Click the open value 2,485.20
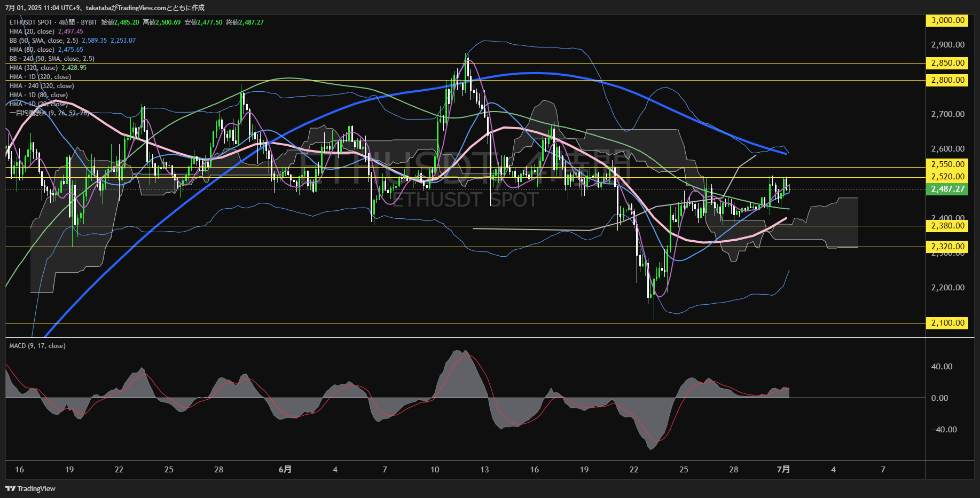Screen dimensions: 980x498 [x=127, y=22]
